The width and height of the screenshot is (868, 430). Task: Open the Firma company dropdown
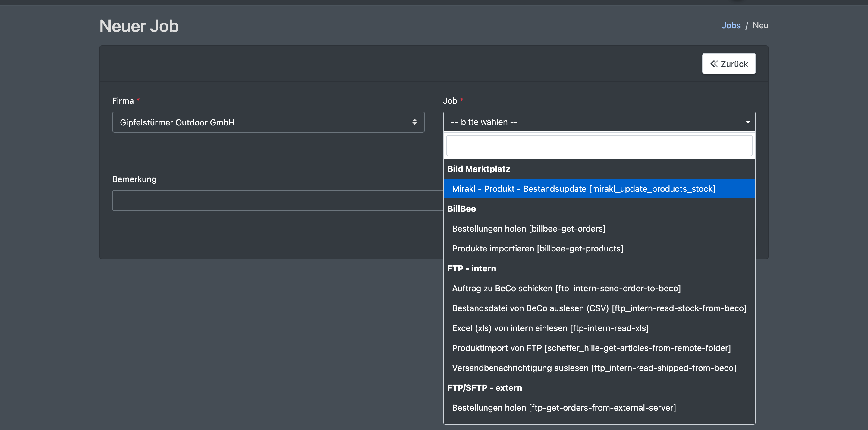[x=268, y=122]
